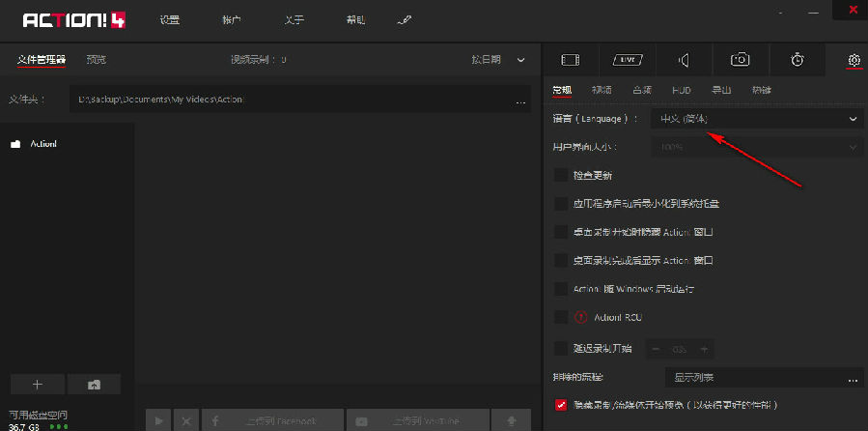This screenshot has height=431, width=868.
Task: Switch to the 文件管理器 file manager tab
Action: coord(42,59)
